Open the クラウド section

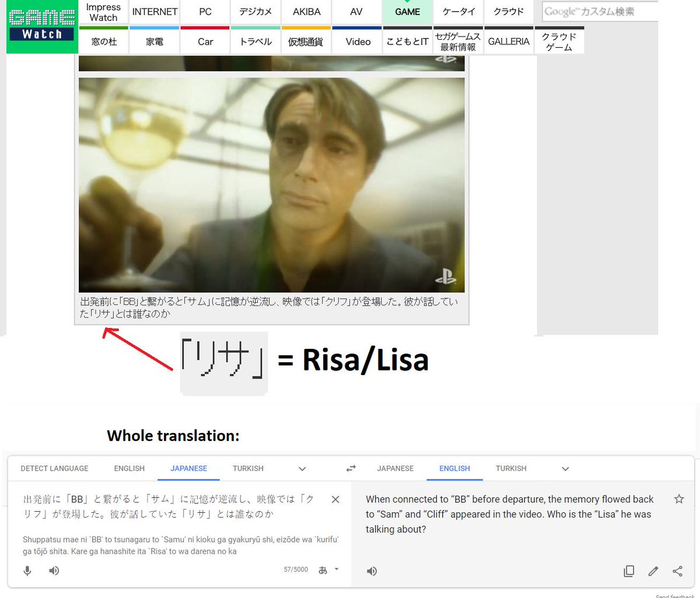(509, 12)
